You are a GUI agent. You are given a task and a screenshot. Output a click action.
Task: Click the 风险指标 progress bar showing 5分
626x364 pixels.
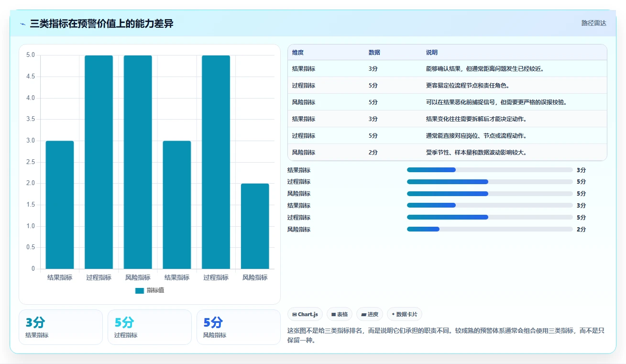490,193
